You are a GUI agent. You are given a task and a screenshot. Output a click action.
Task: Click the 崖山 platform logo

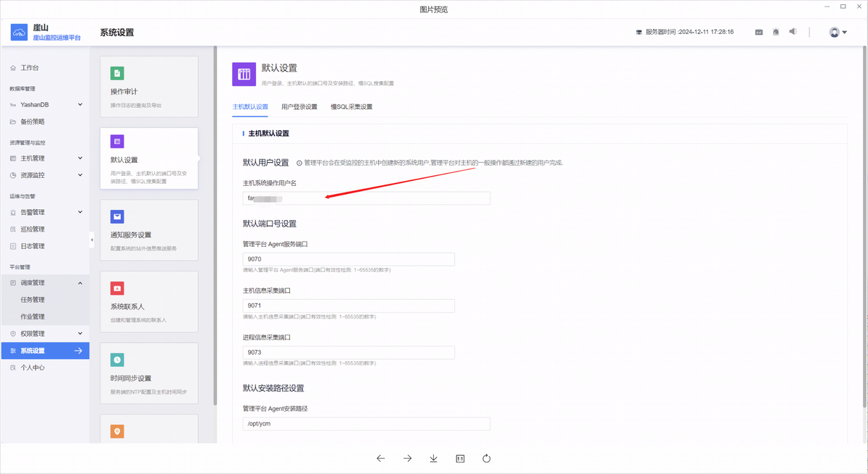pos(18,32)
